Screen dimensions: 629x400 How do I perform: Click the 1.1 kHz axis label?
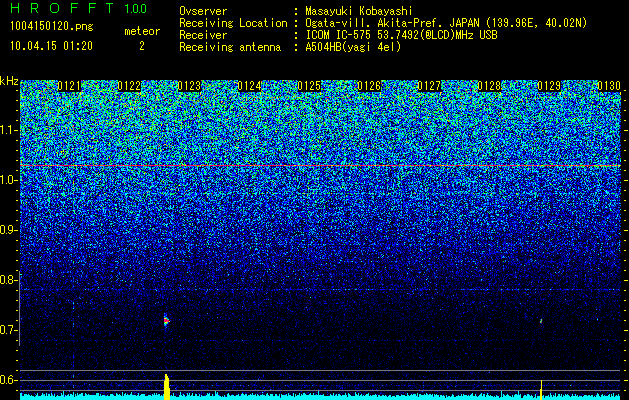point(8,130)
